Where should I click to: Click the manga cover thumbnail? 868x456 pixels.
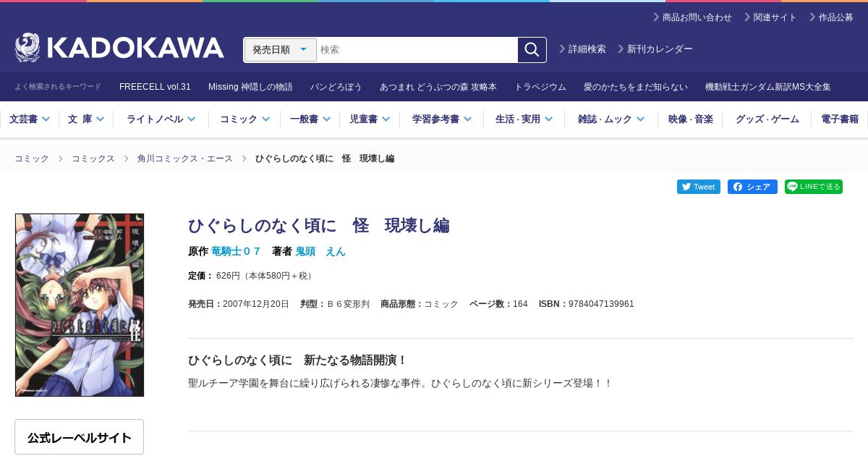(80, 305)
